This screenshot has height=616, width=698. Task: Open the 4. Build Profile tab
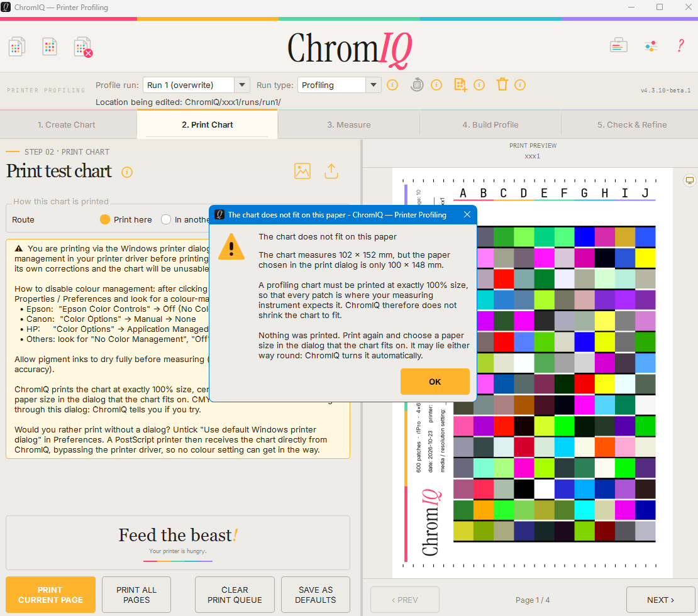click(x=490, y=124)
